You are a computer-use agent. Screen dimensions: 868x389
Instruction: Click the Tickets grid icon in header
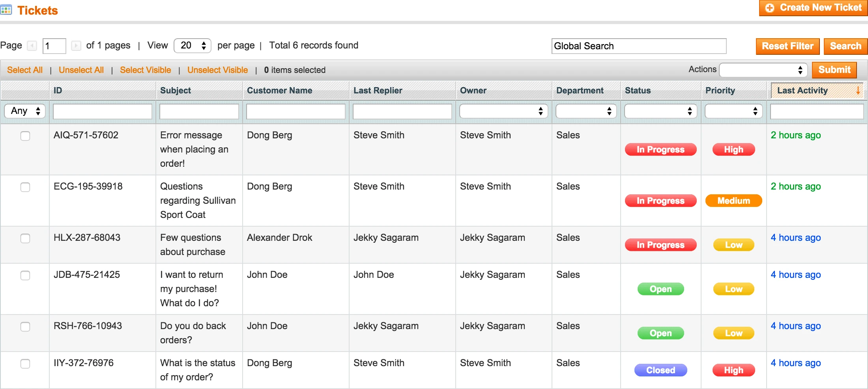[x=6, y=9]
